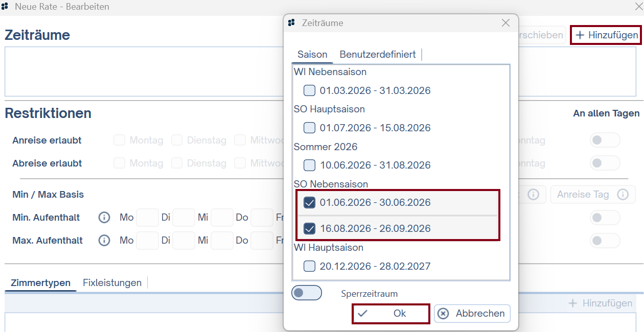Close the Zeiträume dialog with the X
644x332 pixels.
coord(505,23)
